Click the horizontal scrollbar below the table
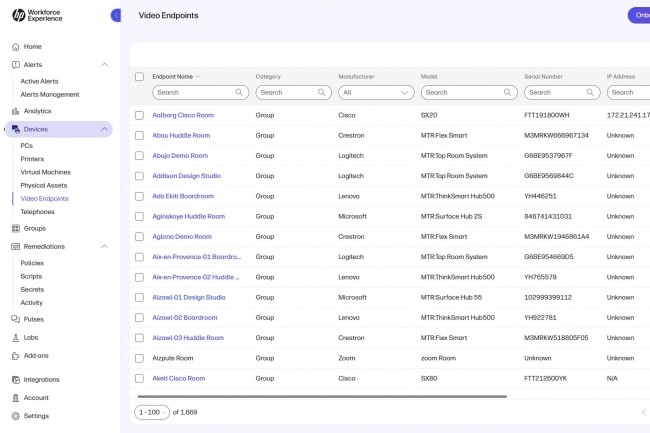This screenshot has height=433, width=650. pyautogui.click(x=320, y=396)
